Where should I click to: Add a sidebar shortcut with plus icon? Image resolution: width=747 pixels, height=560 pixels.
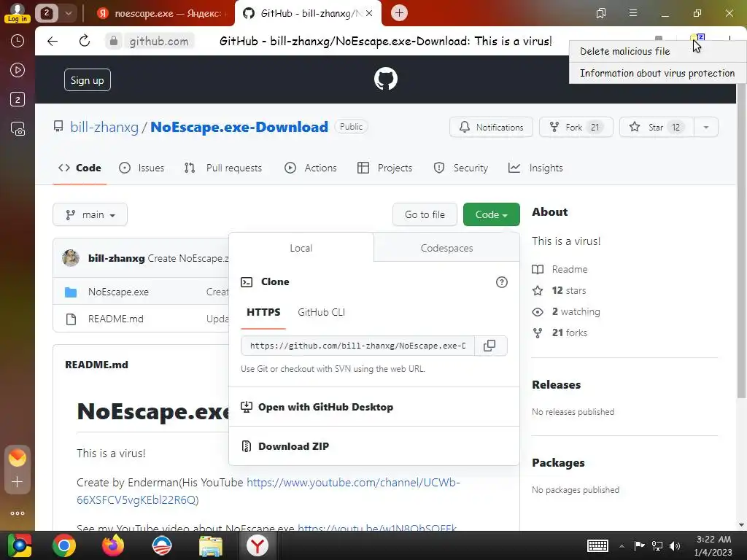[18, 482]
